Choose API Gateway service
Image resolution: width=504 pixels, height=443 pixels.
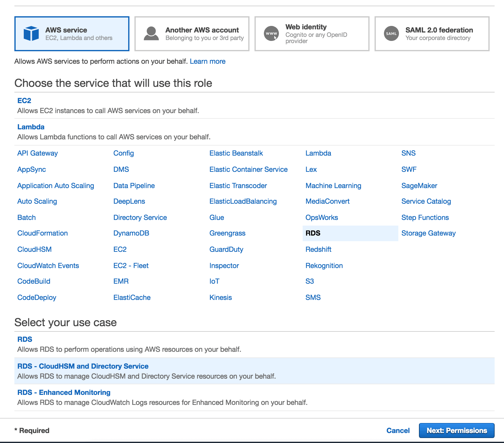click(38, 153)
